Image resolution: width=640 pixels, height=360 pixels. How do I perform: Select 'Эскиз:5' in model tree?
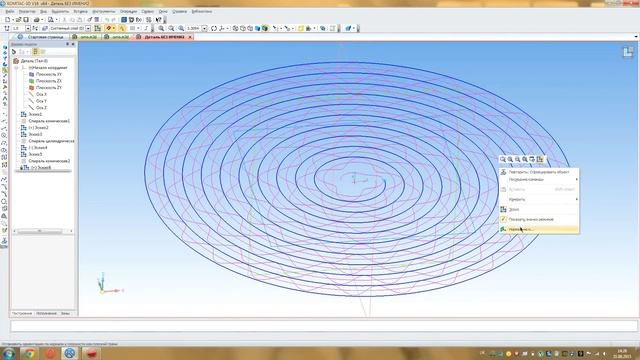[35, 154]
